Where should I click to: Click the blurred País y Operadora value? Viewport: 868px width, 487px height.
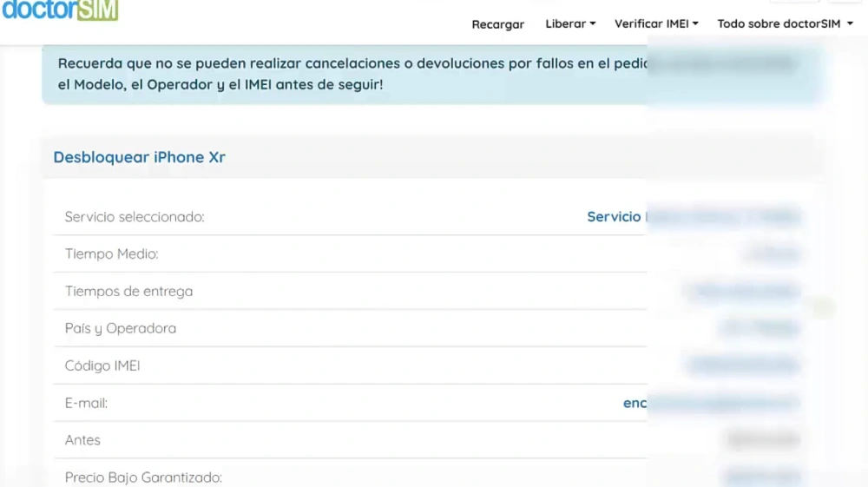click(759, 329)
